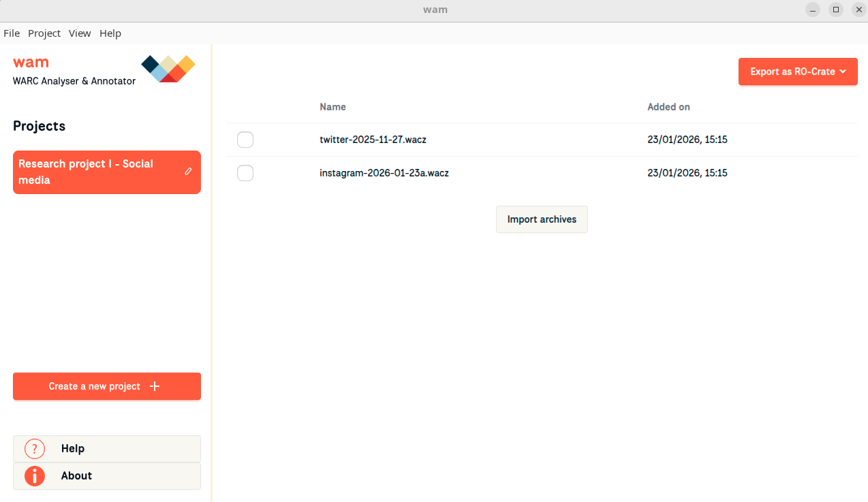Screen dimensions: 868x502
Task: Click the question mark Help icon
Action: (35, 449)
